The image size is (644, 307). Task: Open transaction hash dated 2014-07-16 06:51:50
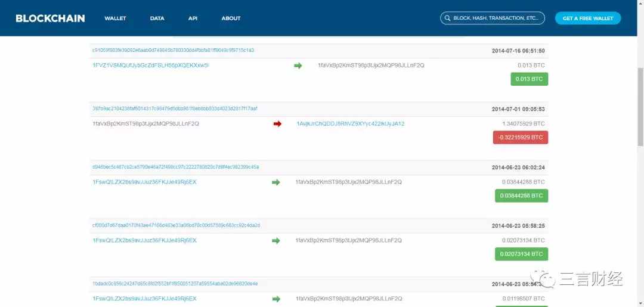point(173,51)
